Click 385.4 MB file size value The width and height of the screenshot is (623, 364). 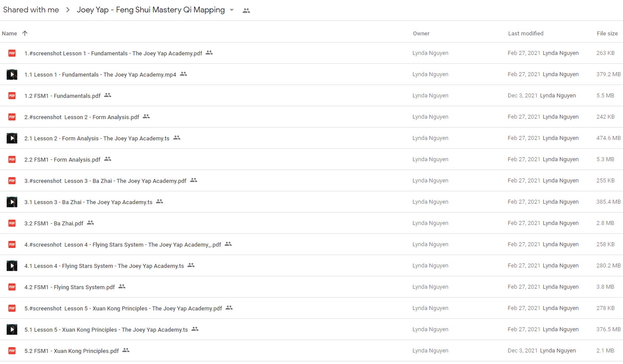[608, 202]
